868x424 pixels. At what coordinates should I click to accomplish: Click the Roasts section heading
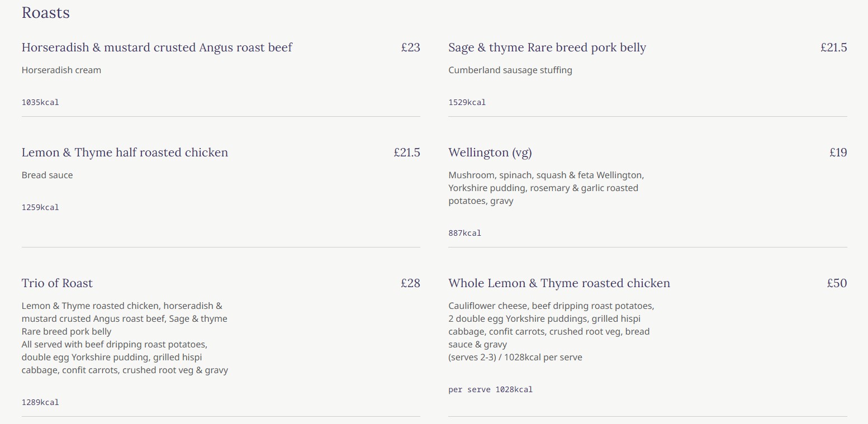[x=46, y=13]
